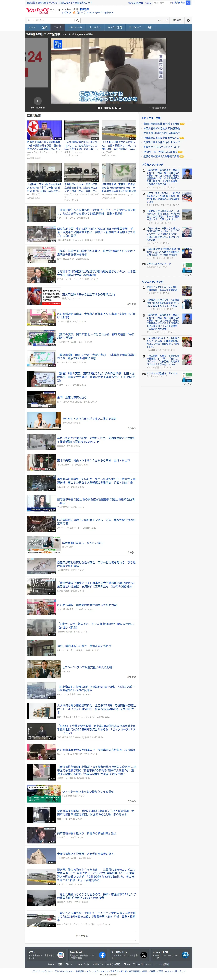Click the keyword search magnifier icon
217x980 pixels.
click(x=78, y=20)
